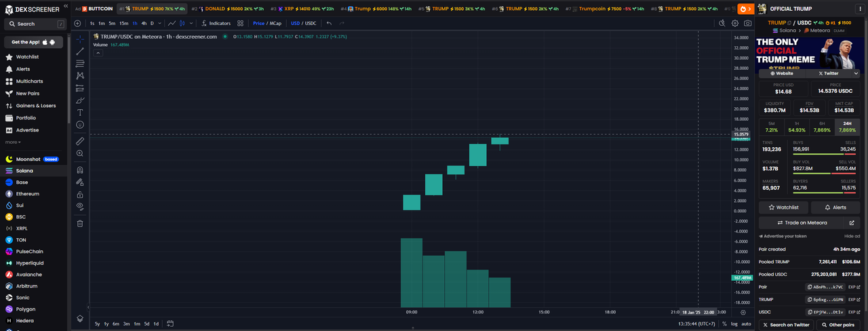The image size is (868, 331).
Task: Open the token Twitter link
Action: pos(828,73)
